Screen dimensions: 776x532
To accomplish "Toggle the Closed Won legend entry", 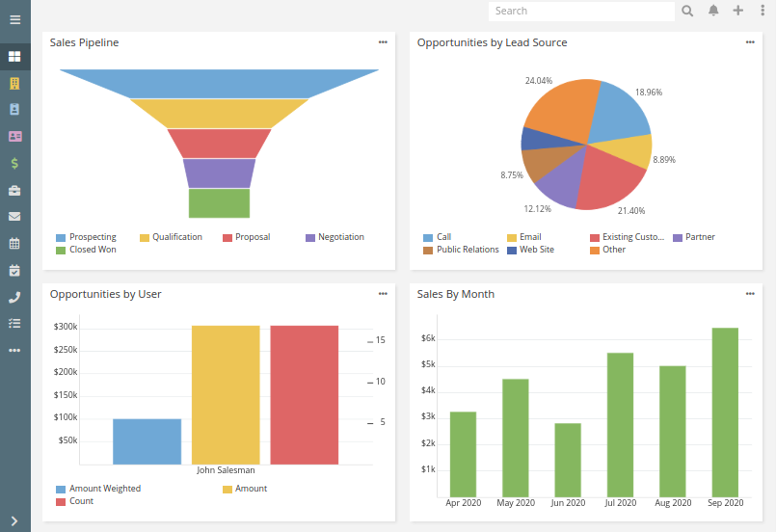I will [87, 250].
